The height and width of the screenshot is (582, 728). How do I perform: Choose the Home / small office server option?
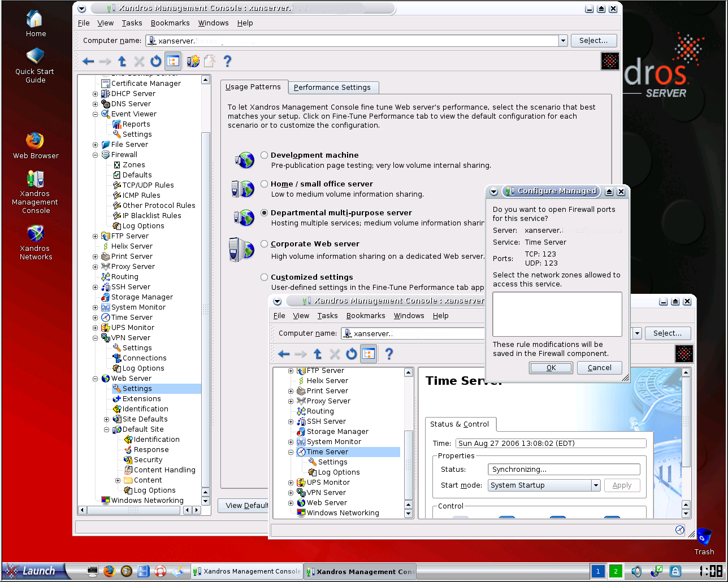pos(264,184)
